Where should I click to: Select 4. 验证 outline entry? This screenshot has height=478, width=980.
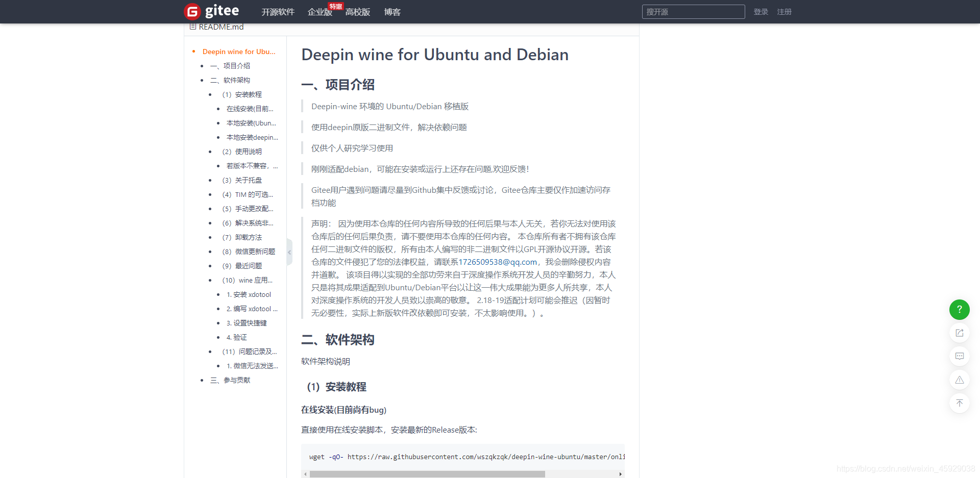click(237, 337)
